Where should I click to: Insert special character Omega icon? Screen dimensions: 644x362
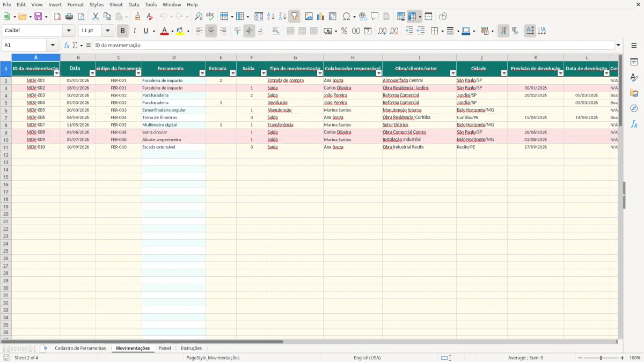(x=346, y=17)
